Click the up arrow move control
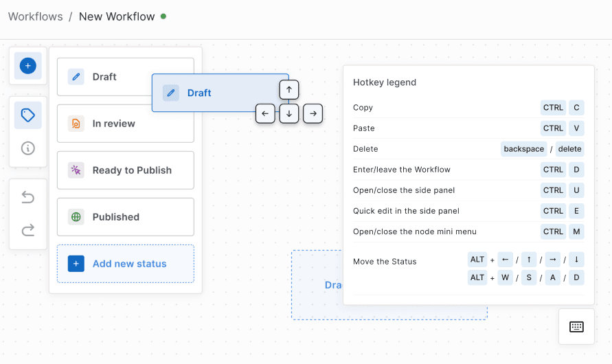The height and width of the screenshot is (364, 612). [x=288, y=90]
